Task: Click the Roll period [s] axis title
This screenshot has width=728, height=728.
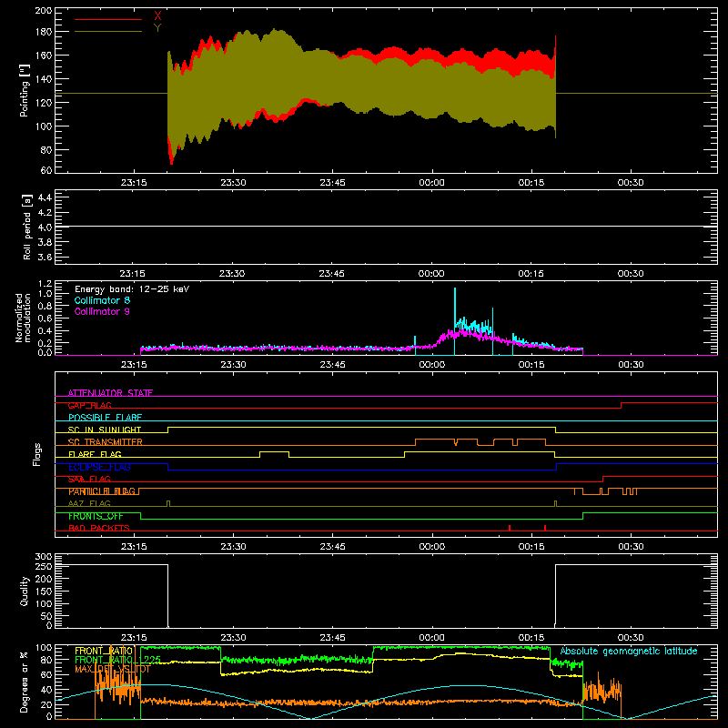Action: point(27,227)
